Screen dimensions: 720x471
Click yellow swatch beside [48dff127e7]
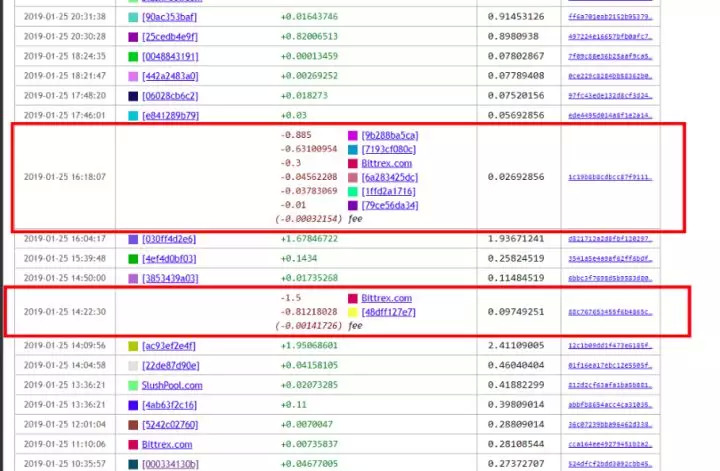click(x=353, y=313)
